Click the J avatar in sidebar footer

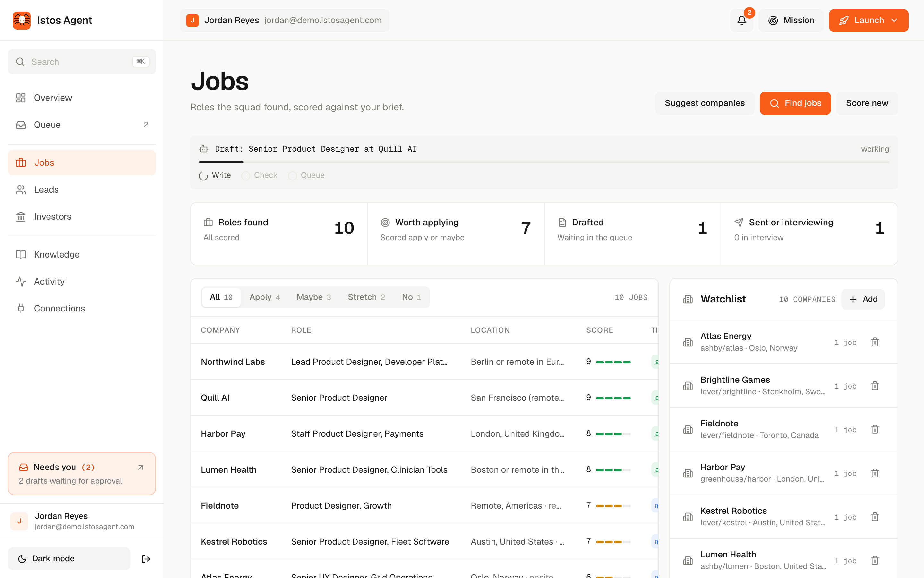[x=19, y=521]
